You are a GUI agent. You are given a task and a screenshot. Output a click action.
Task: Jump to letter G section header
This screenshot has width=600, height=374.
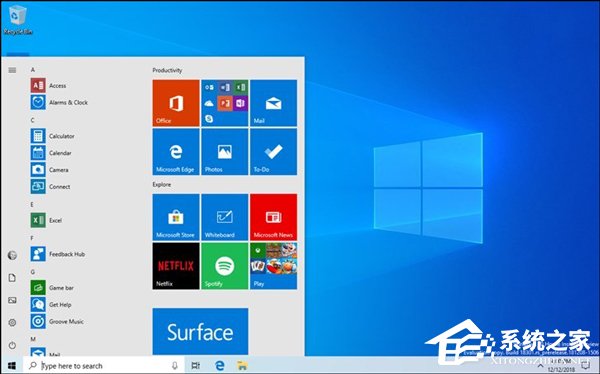[x=33, y=272]
